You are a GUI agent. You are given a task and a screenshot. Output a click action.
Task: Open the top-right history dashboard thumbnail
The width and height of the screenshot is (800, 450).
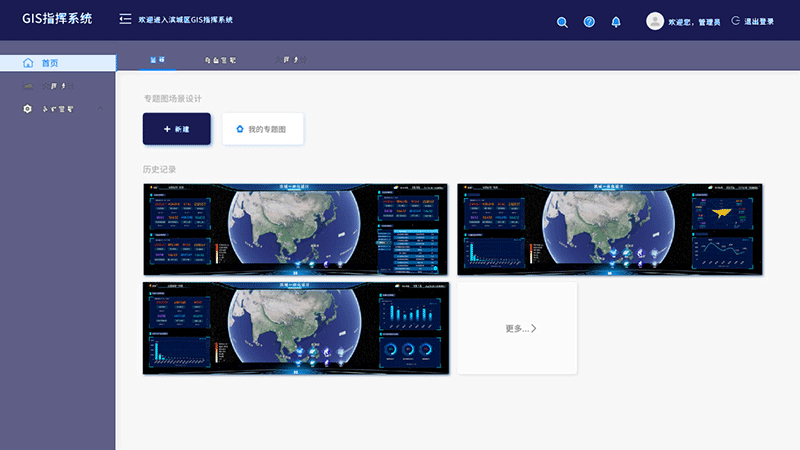click(609, 229)
